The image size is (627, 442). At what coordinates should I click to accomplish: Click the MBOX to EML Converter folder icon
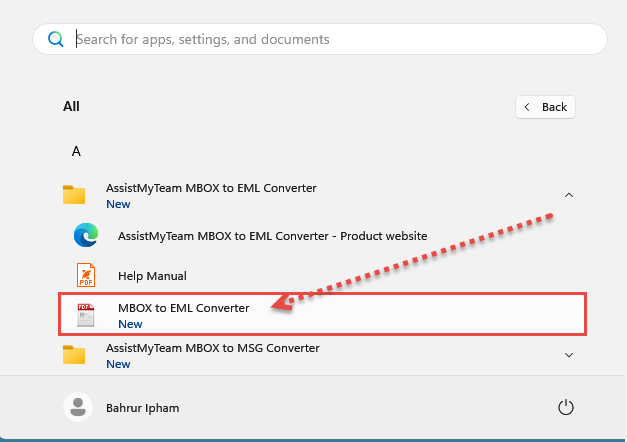(74, 195)
